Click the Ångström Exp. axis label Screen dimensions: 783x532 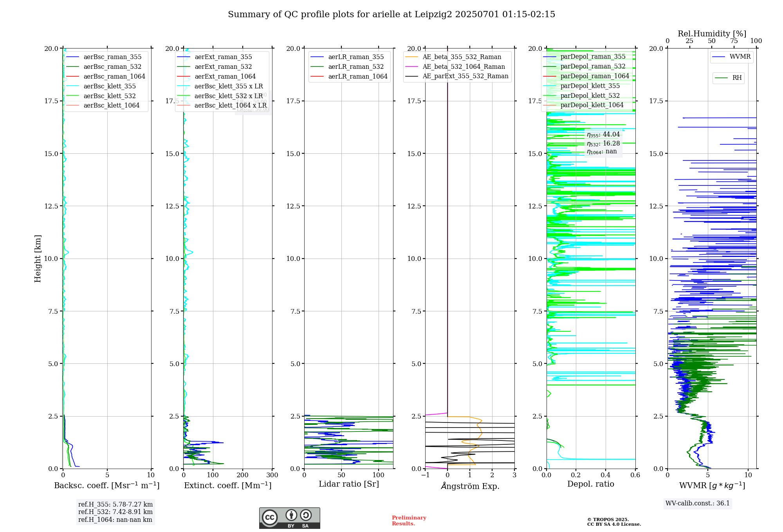(470, 486)
